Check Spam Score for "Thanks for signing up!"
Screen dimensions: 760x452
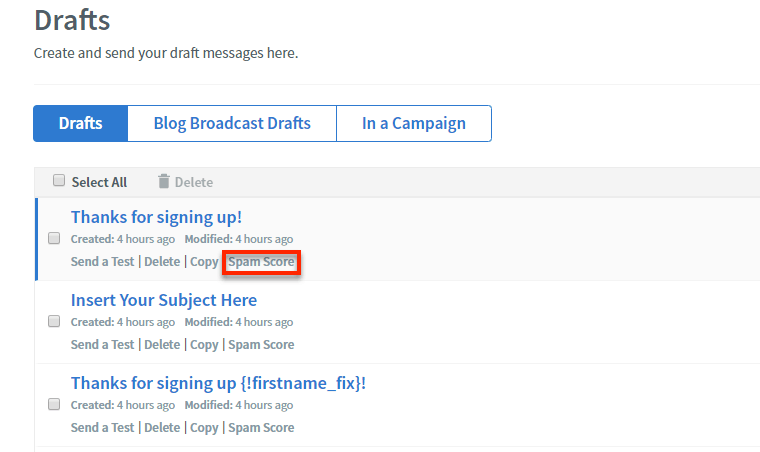[x=262, y=262]
